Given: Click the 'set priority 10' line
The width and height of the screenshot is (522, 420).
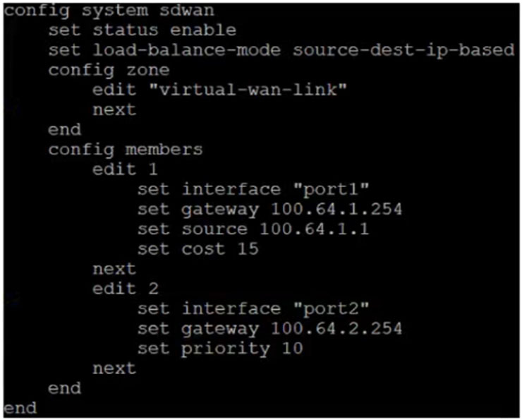Looking at the screenshot, I should [220, 349].
